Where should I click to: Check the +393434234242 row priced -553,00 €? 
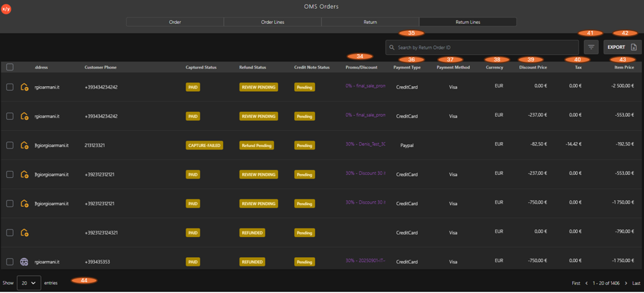pyautogui.click(x=10, y=116)
